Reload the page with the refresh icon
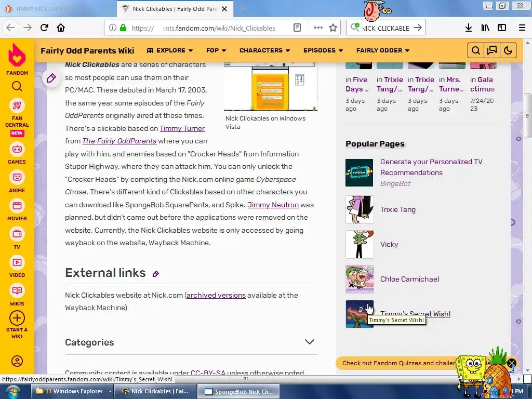This screenshot has width=532, height=399. coord(44,28)
